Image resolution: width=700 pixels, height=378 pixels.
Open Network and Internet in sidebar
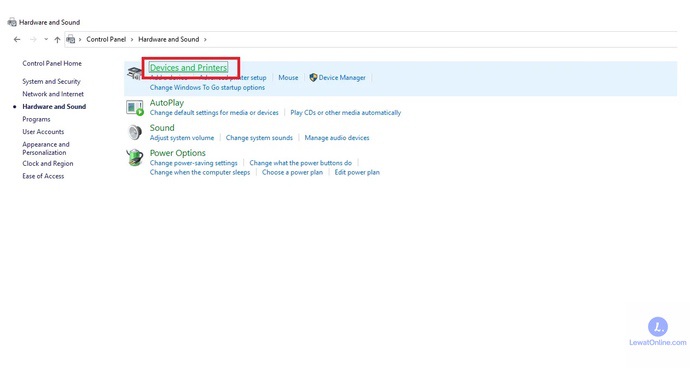[53, 94]
